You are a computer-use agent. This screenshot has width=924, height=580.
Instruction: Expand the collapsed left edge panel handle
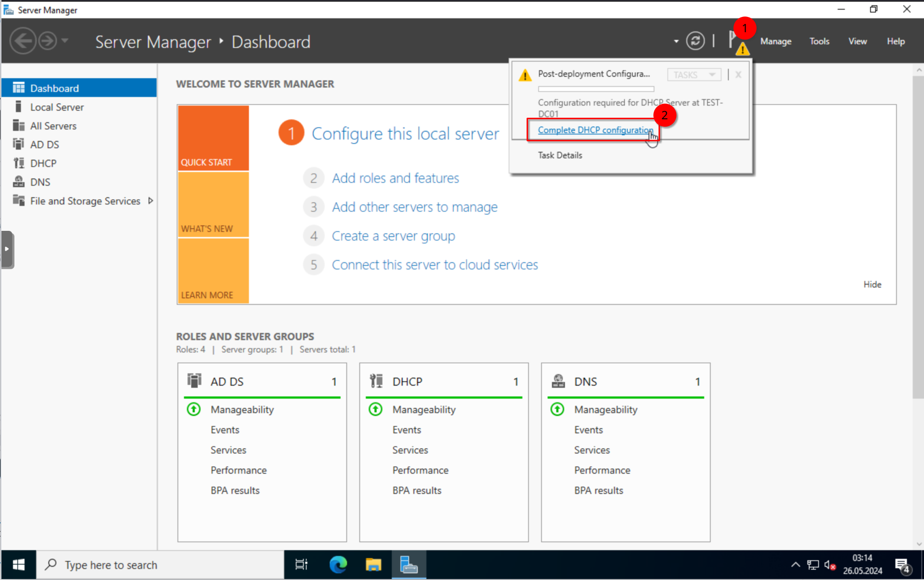coord(7,249)
